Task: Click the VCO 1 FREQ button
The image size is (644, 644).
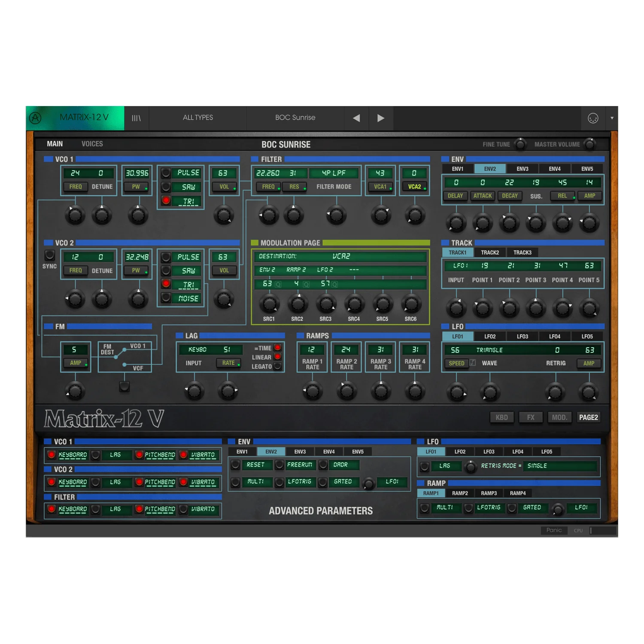Action: 76,187
